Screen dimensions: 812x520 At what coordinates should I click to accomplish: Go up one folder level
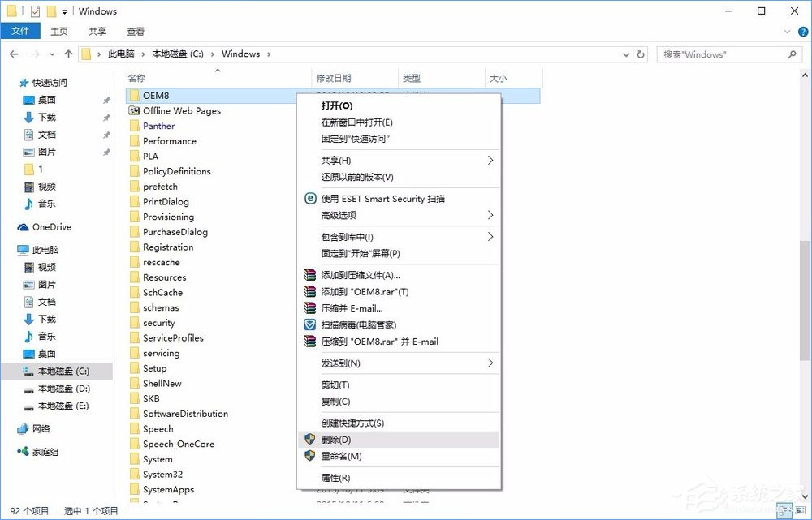(x=69, y=54)
